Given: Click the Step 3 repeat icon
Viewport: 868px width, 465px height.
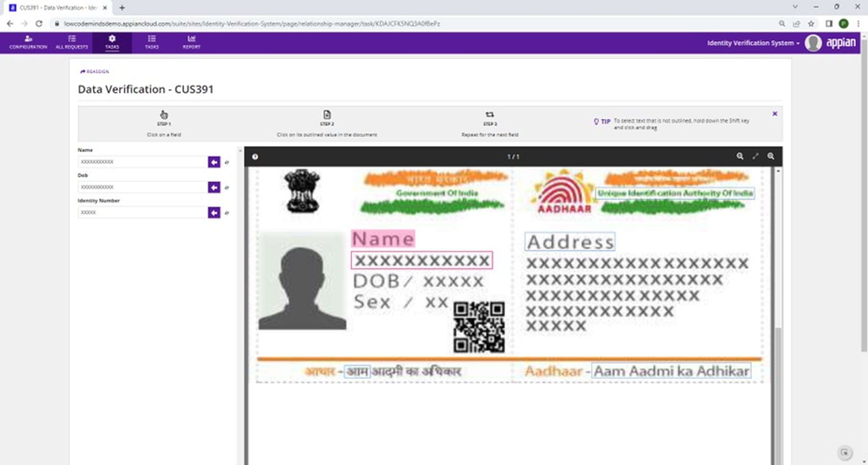Looking at the screenshot, I should pos(490,115).
